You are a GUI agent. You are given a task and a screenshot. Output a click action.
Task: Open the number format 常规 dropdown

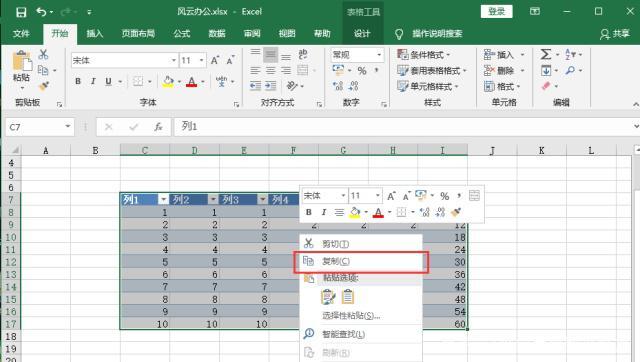click(379, 55)
